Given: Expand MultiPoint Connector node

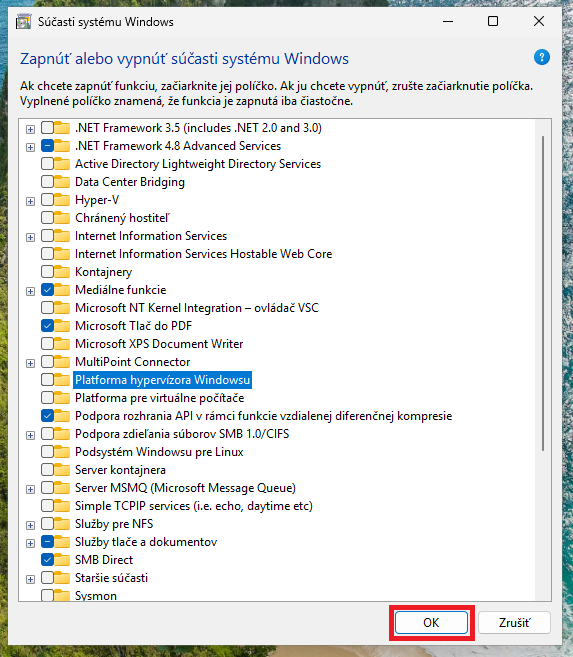Looking at the screenshot, I should [30, 363].
